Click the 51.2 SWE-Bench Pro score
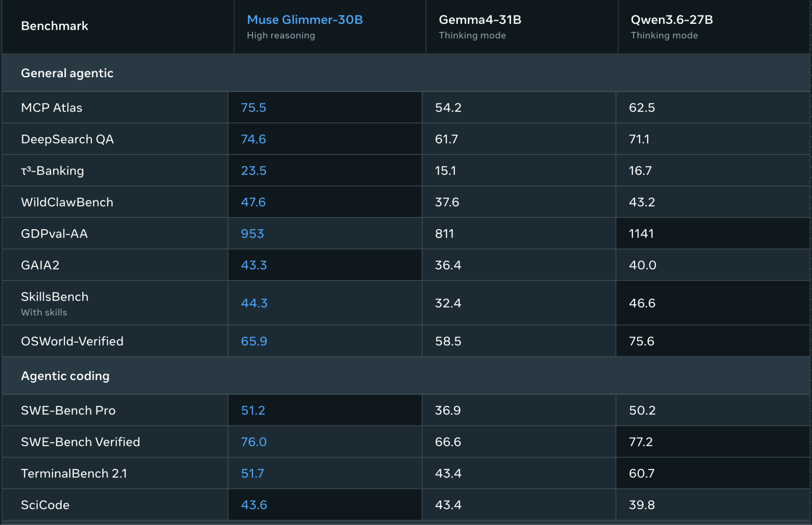Screen dimensions: 812x525 (253, 410)
